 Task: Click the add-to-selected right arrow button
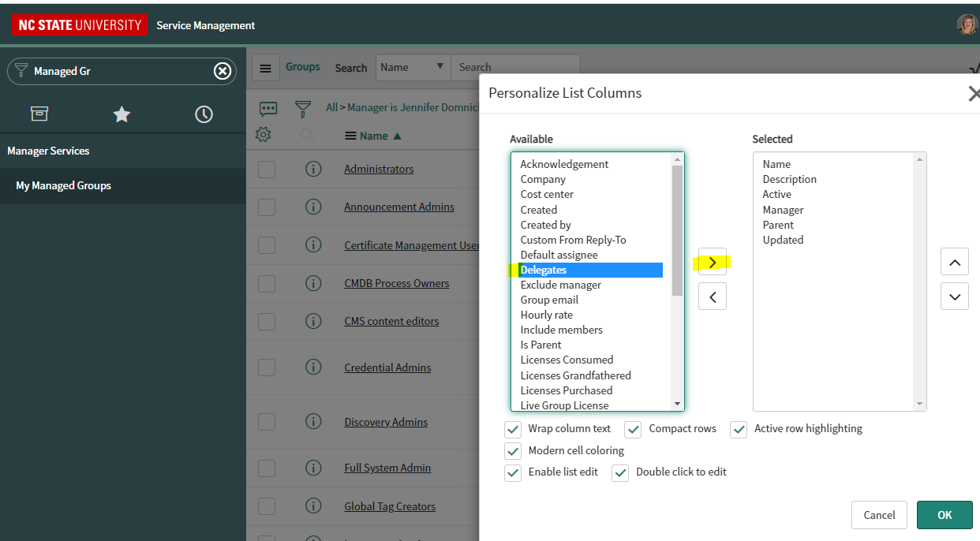(712, 262)
